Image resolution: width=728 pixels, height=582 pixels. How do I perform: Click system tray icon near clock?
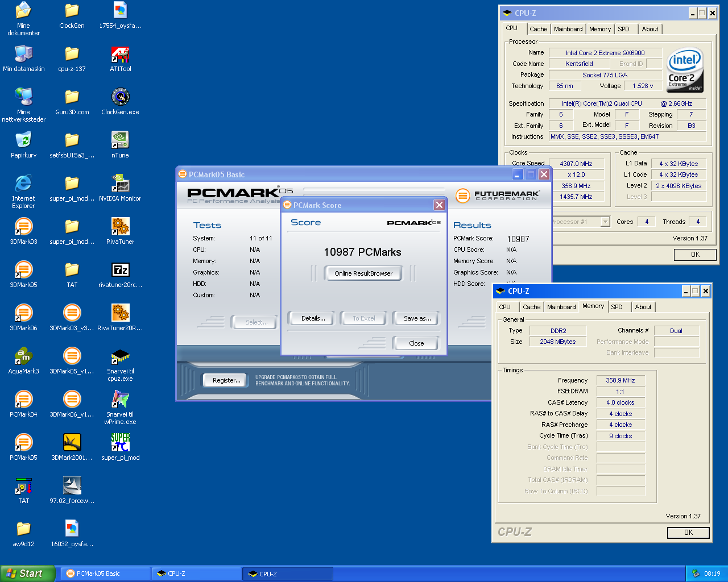point(695,573)
